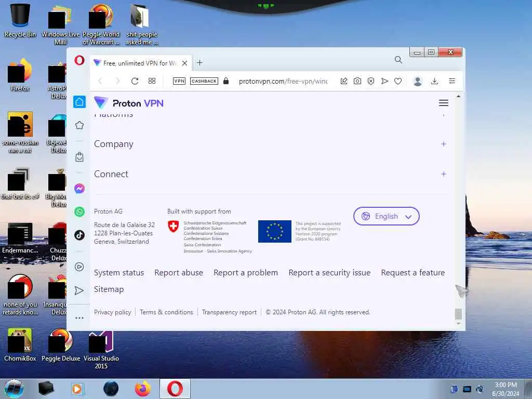
Task: Open the Privacy policy link
Action: (x=113, y=312)
